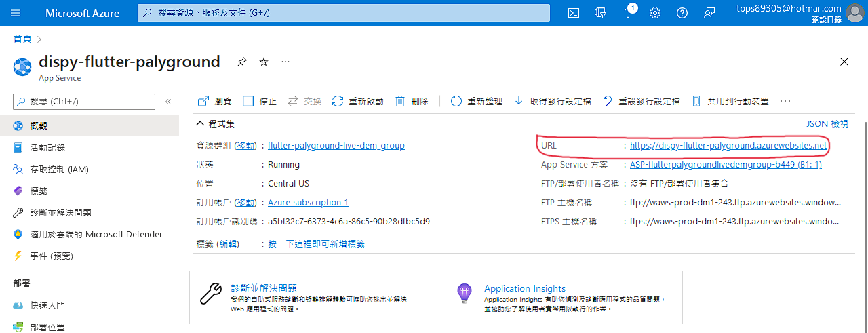Click the link to add new tags

click(x=317, y=243)
